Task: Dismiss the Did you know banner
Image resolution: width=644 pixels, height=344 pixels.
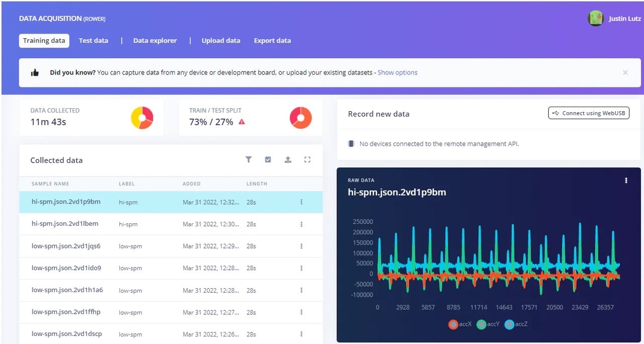Action: 625,72
